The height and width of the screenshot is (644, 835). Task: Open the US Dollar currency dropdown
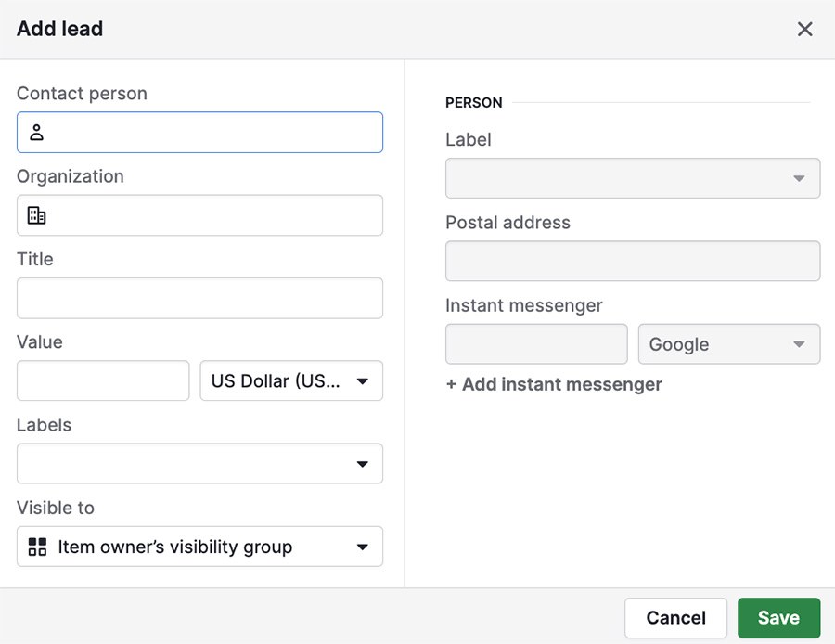point(291,380)
